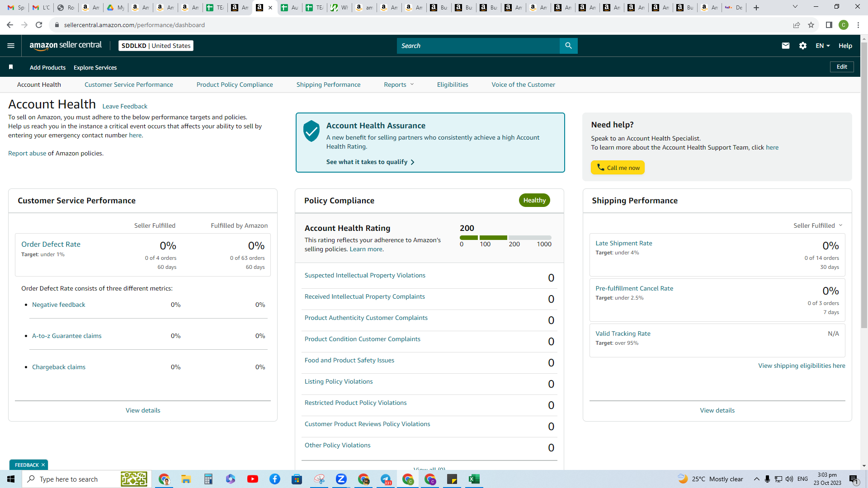Open File Explorer from the taskbar
This screenshot has width=868, height=488.
click(186, 479)
